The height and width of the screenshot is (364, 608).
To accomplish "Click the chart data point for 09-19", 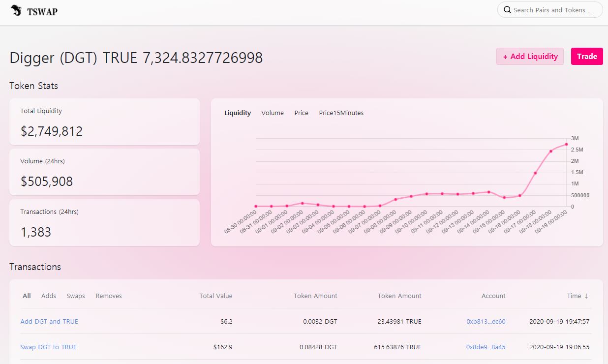I will (x=566, y=144).
